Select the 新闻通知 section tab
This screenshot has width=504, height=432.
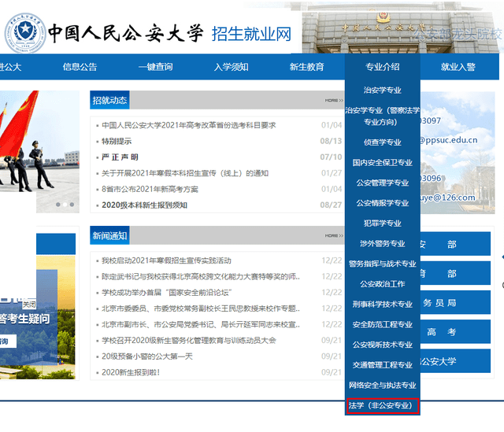tap(109, 235)
